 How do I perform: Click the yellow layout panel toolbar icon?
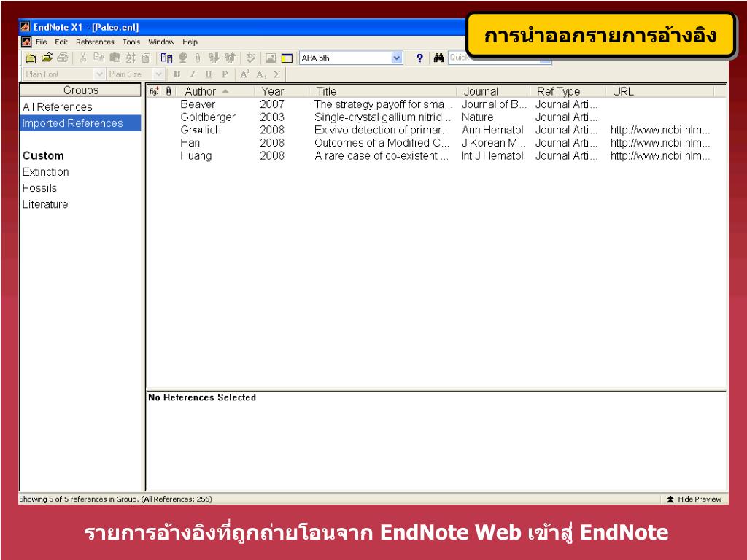(x=287, y=58)
